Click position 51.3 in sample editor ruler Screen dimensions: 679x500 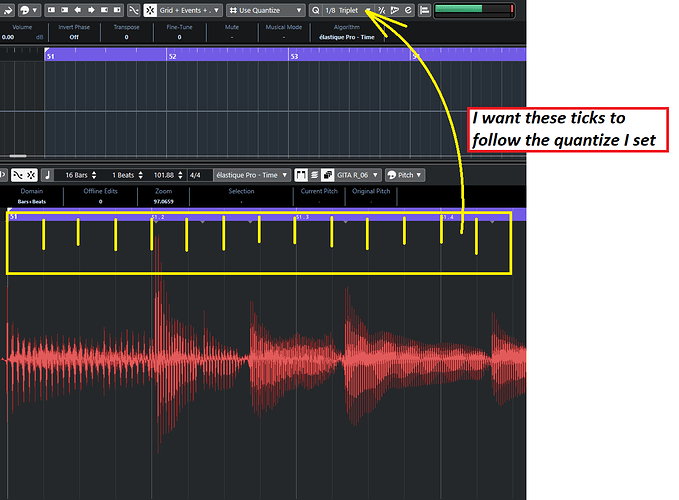pyautogui.click(x=303, y=217)
